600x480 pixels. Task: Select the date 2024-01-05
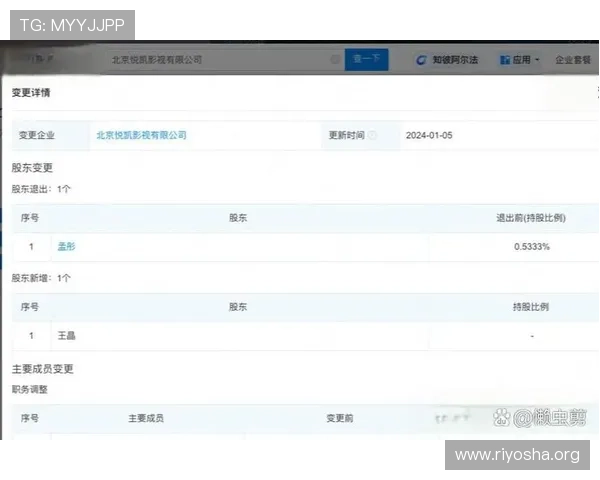(x=429, y=136)
